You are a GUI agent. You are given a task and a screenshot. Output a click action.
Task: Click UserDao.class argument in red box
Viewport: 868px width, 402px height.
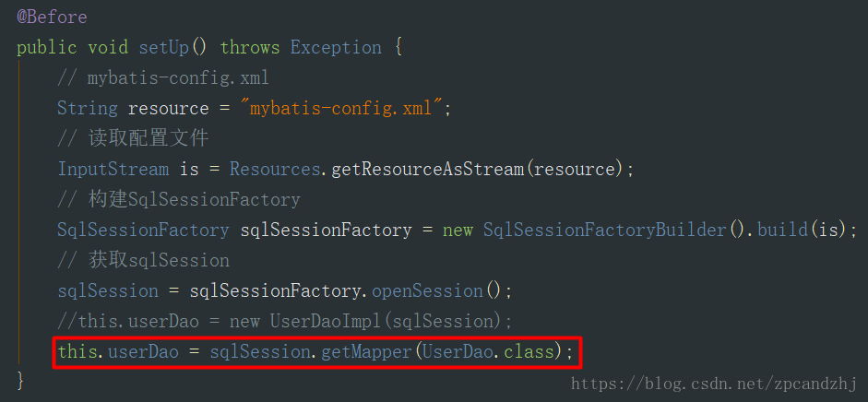coord(488,351)
